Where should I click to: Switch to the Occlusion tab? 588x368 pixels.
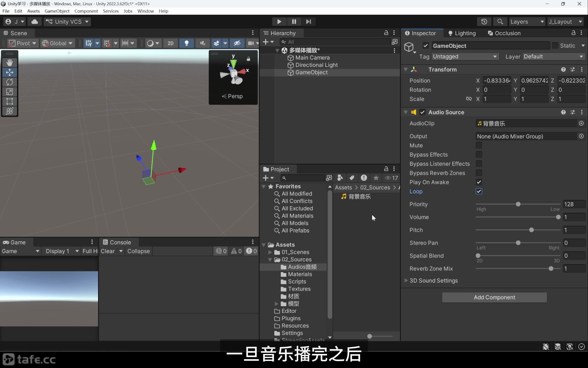[x=504, y=33]
